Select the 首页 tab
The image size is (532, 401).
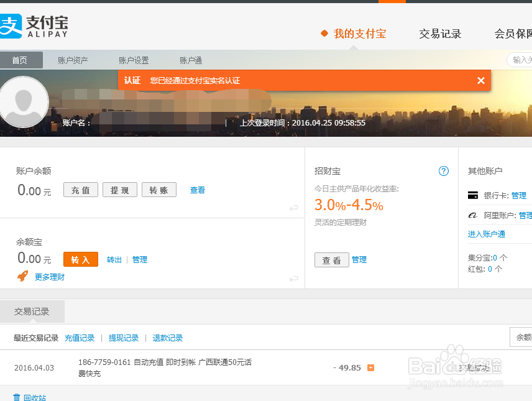coord(21,60)
